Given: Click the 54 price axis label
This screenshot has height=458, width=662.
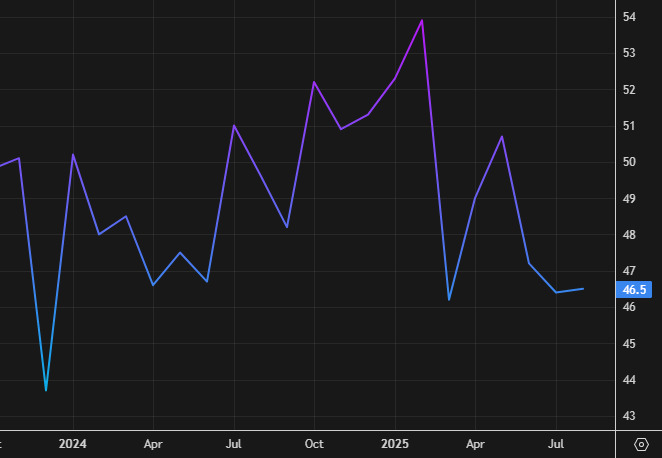Looking at the screenshot, I should coord(629,17).
